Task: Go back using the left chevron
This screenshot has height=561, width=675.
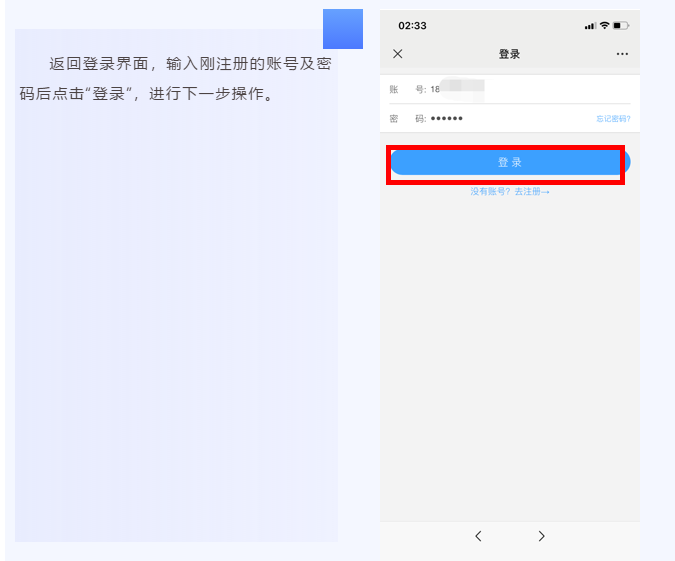Action: point(478,536)
